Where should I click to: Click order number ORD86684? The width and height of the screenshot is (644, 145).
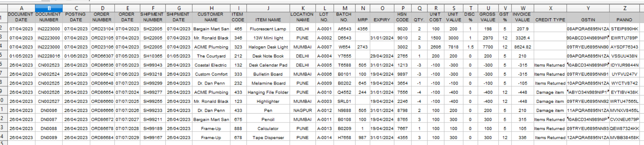(102, 137)
